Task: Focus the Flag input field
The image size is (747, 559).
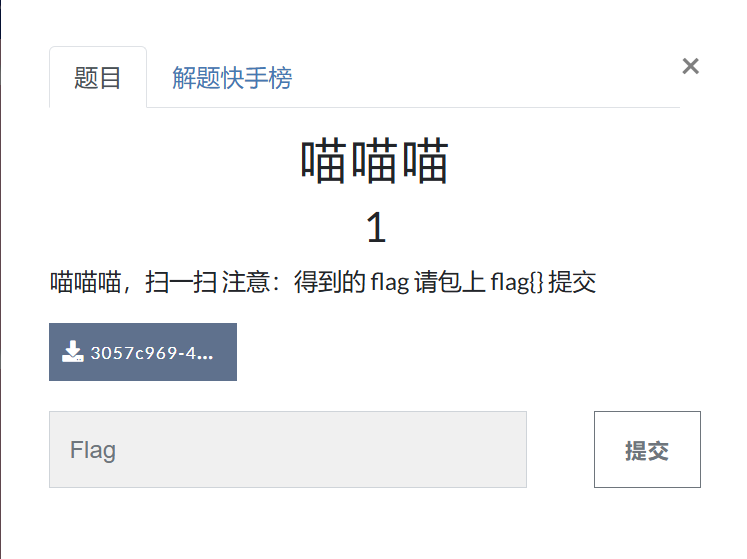Action: coord(288,449)
